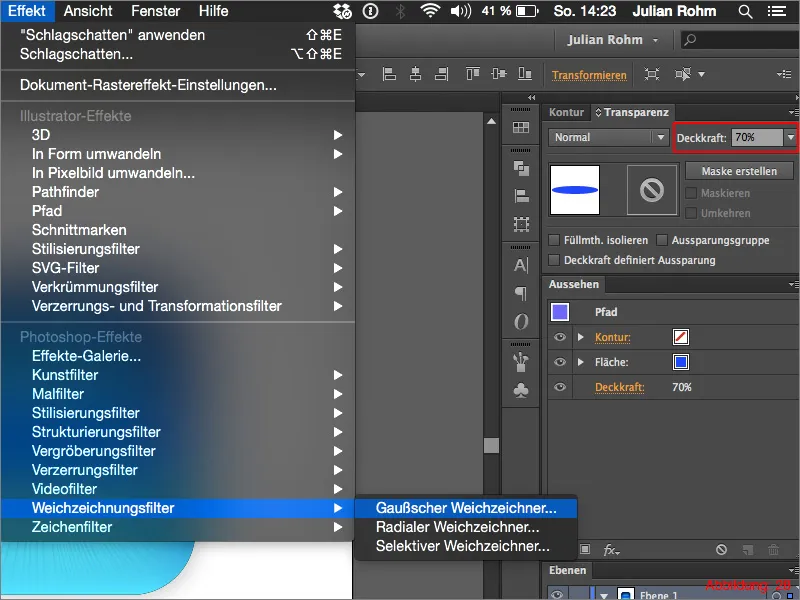Toggle visibility eye of Kontur row
This screenshot has height=600, width=800.
(560, 337)
